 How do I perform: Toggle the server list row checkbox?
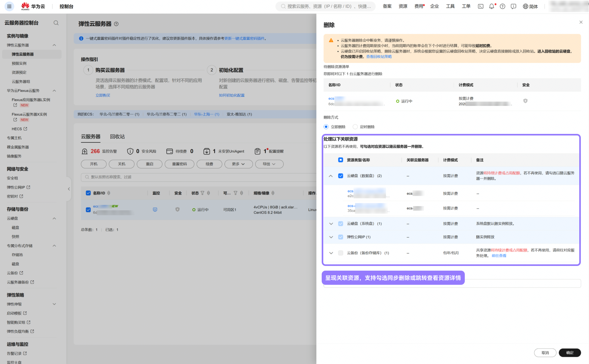click(88, 209)
